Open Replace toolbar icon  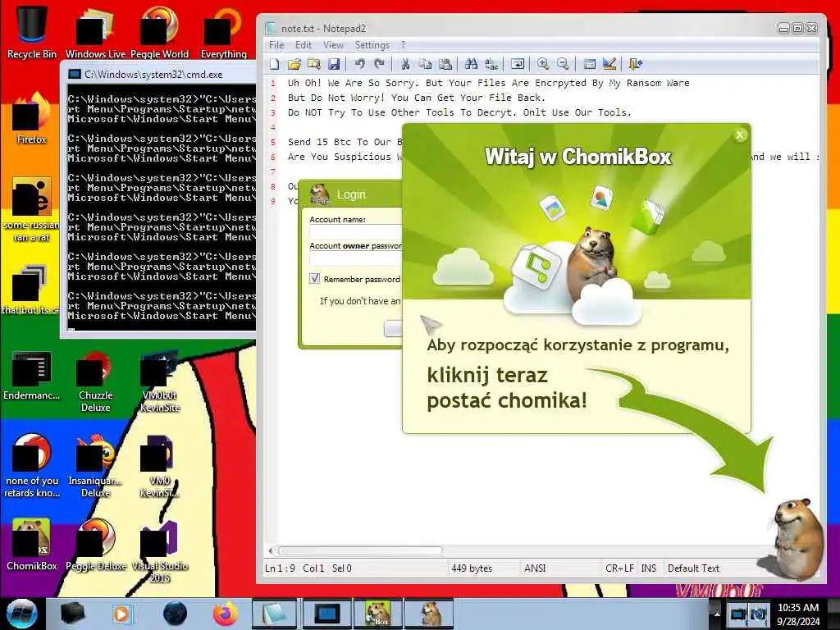pos(491,64)
